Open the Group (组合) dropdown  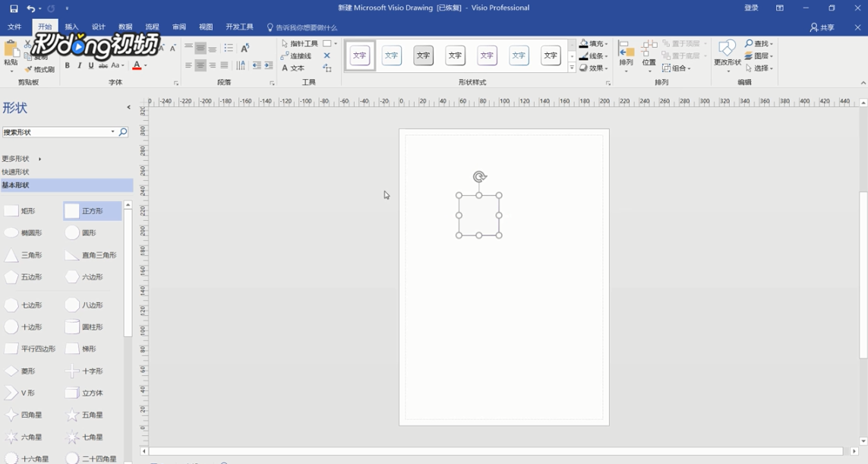click(x=677, y=68)
